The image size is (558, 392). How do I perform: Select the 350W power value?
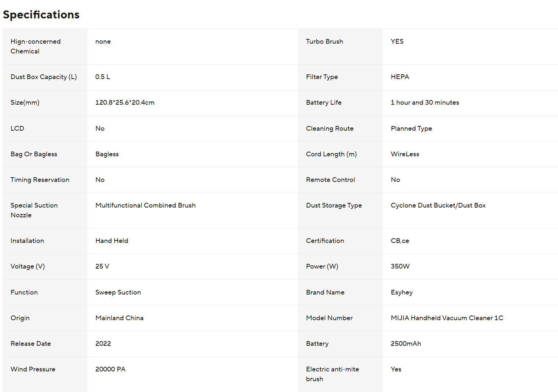tap(400, 266)
